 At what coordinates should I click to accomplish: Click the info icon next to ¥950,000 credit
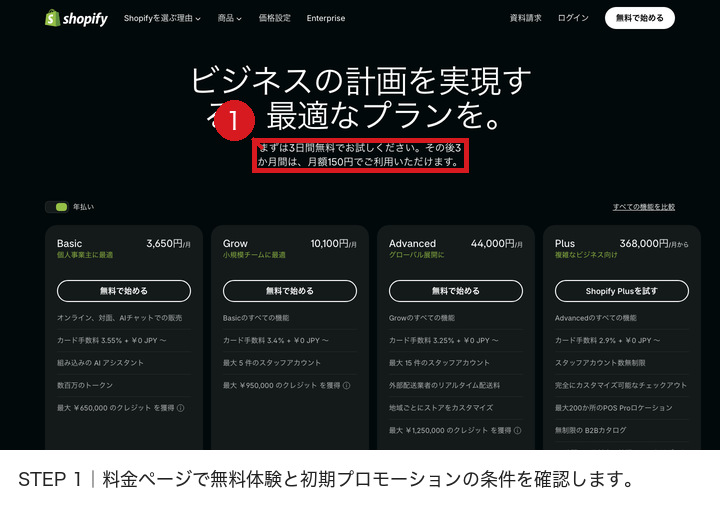347,385
